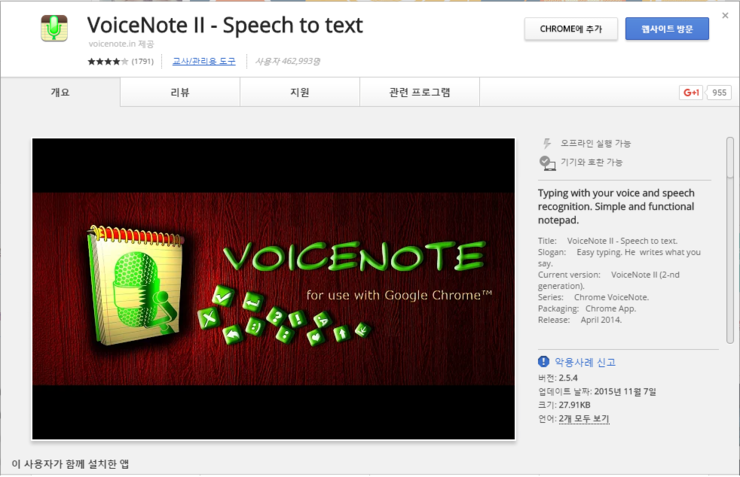Click the 오프라인 실행 가능 label
Screen dimensions: 740x477
596,143
